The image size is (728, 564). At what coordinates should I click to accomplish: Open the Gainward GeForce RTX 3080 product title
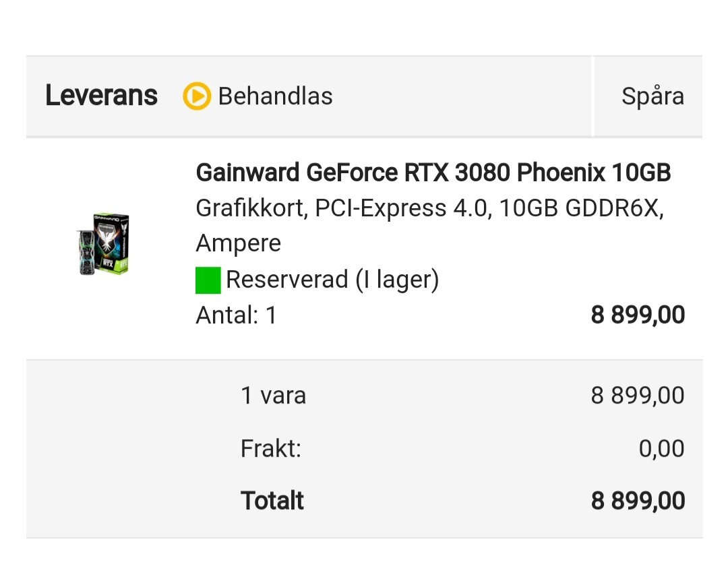pyautogui.click(x=433, y=173)
